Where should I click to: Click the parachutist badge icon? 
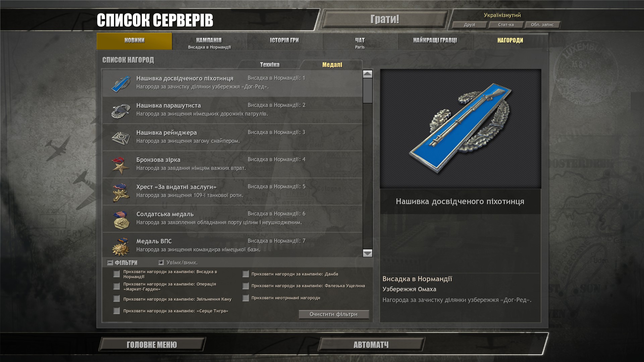click(121, 111)
